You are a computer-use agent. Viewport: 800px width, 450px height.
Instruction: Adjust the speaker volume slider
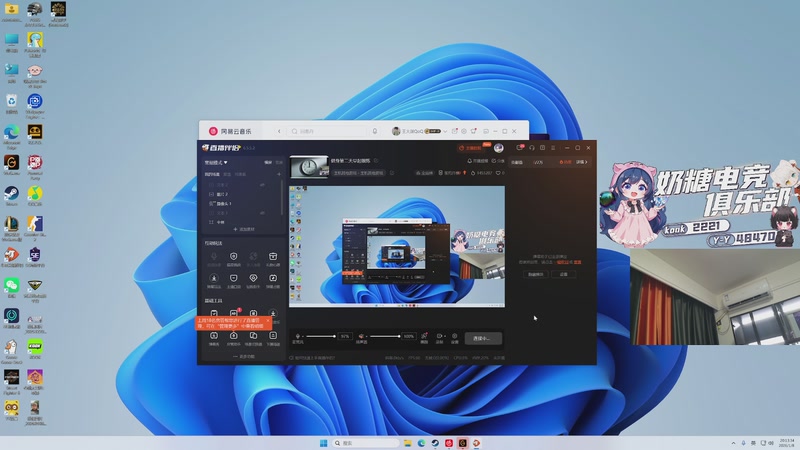(384, 336)
